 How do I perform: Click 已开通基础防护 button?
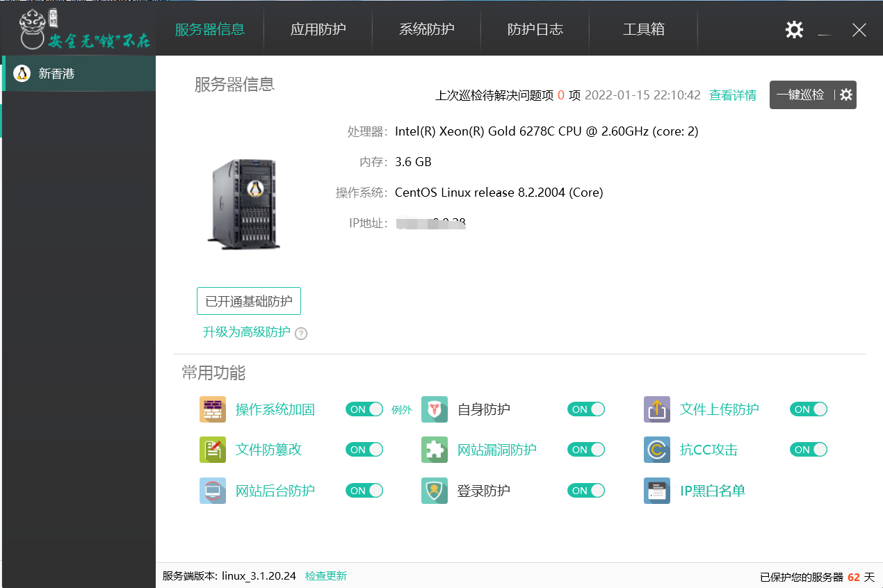coord(249,302)
